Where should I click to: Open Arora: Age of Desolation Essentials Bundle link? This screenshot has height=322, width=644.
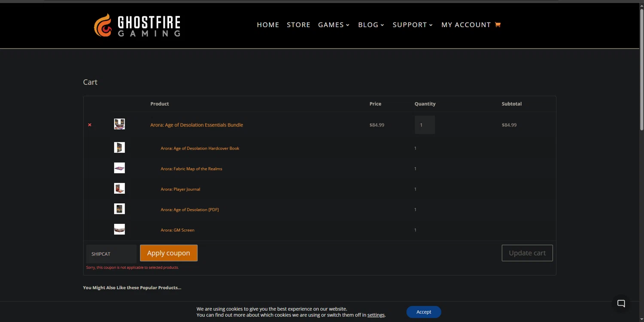[197, 125]
